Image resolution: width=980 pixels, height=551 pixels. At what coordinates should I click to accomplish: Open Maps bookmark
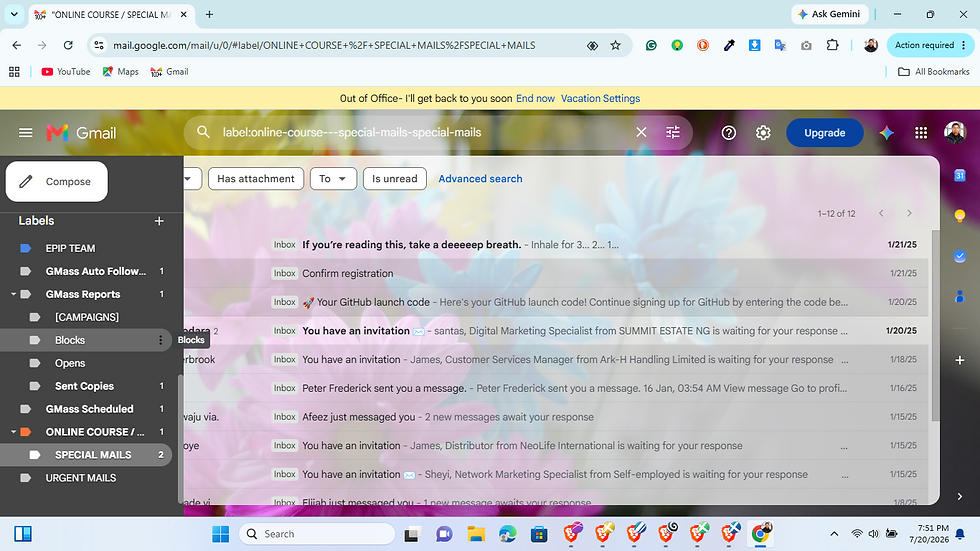pyautogui.click(x=121, y=72)
